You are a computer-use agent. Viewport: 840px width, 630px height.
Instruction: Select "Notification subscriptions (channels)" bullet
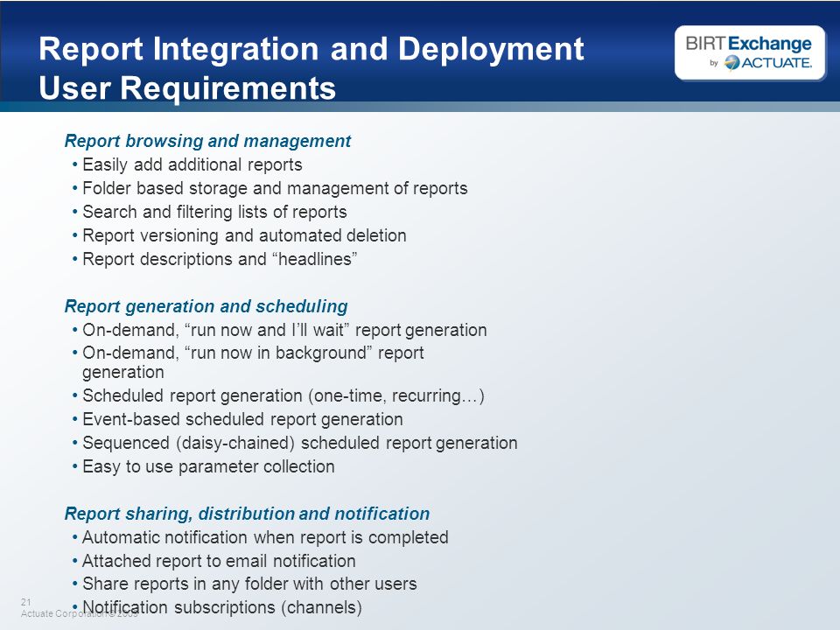(222, 607)
